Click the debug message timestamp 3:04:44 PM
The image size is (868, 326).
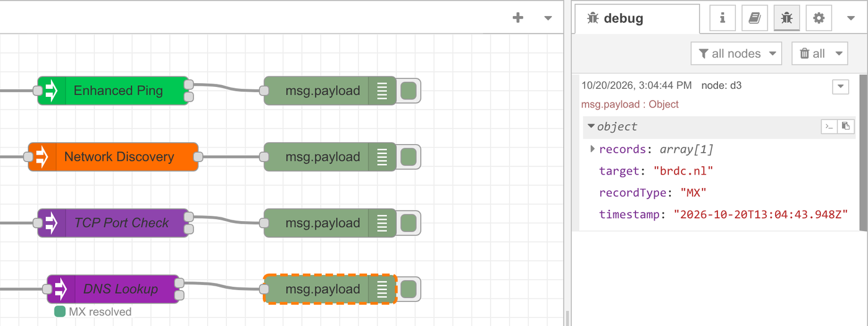click(x=636, y=85)
